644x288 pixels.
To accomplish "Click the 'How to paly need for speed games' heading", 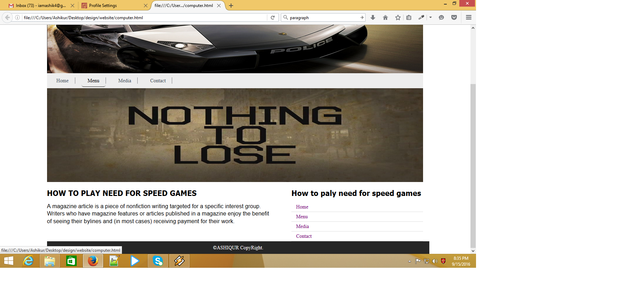I will tap(356, 194).
